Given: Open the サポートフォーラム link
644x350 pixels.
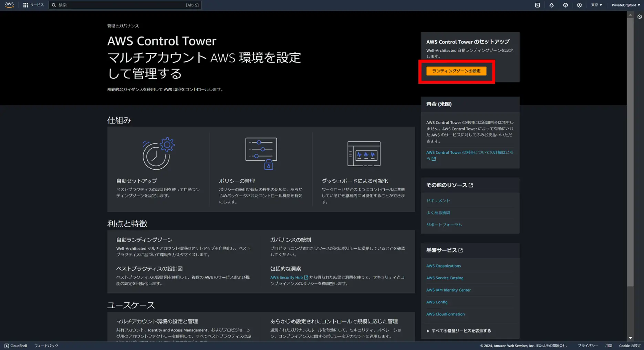Looking at the screenshot, I should [x=444, y=225].
